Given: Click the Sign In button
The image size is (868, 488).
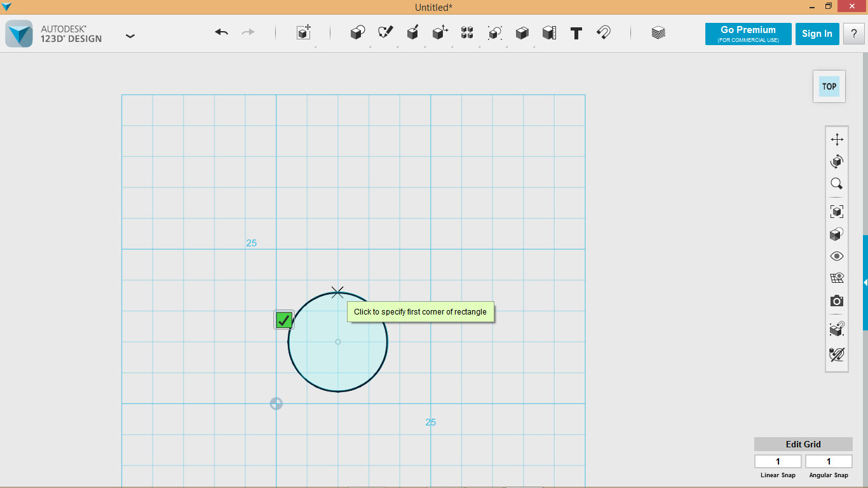Looking at the screenshot, I should tap(817, 34).
